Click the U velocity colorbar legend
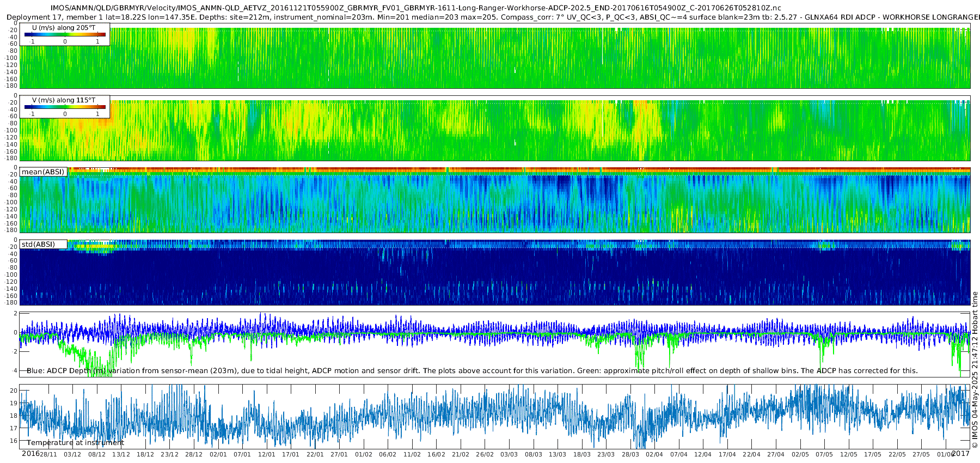The image size is (980, 463). coord(65,34)
